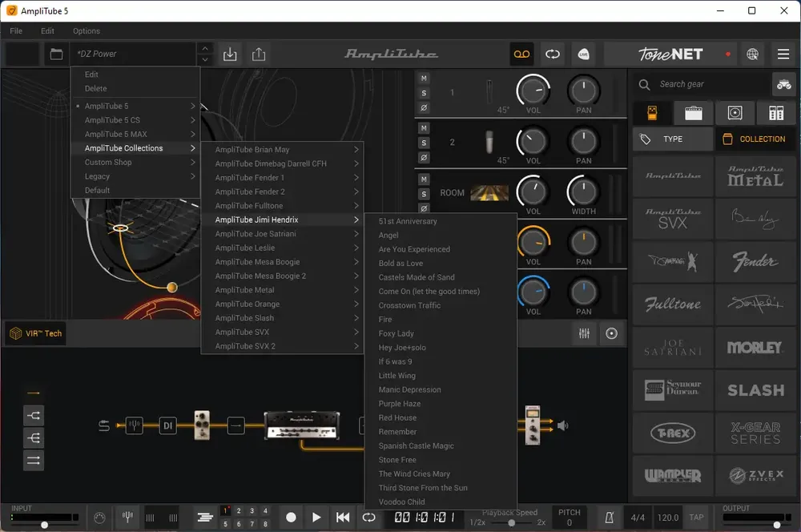Click the Playback Speed slider handle
The height and width of the screenshot is (532, 801).
tap(511, 523)
